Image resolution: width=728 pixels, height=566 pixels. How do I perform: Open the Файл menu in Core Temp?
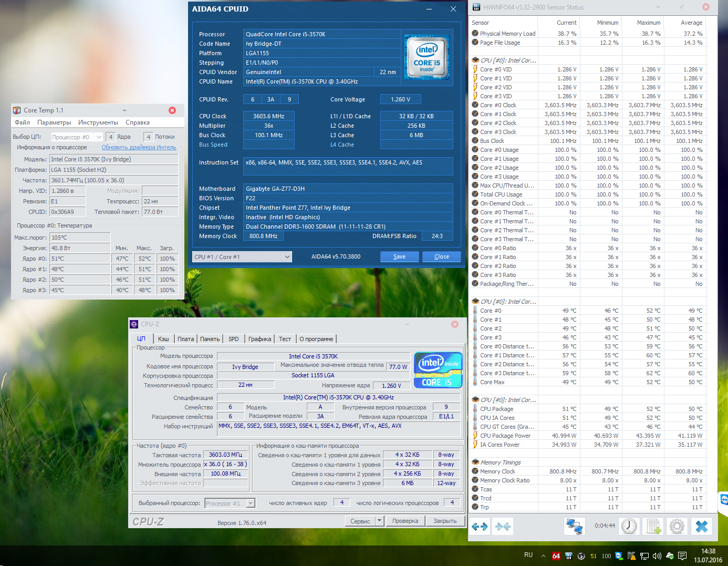[x=23, y=122]
